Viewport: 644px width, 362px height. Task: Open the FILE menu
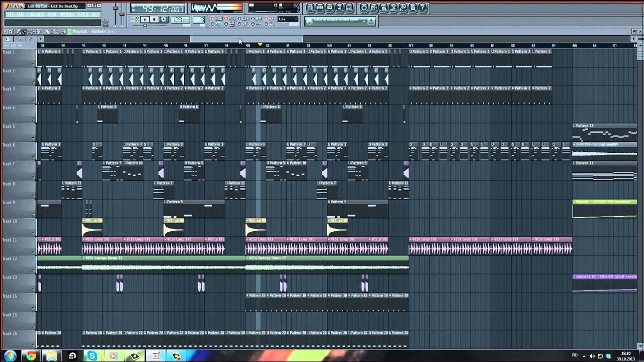coord(10,14)
